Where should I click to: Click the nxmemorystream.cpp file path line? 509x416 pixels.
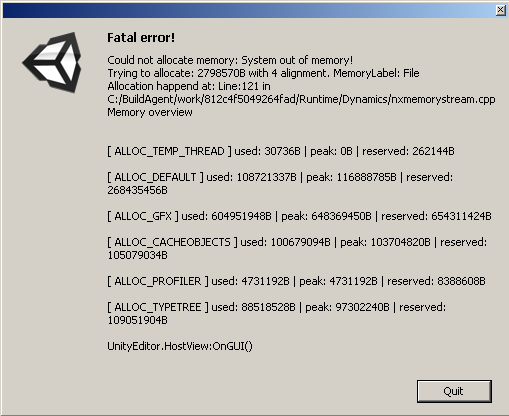[x=301, y=99]
